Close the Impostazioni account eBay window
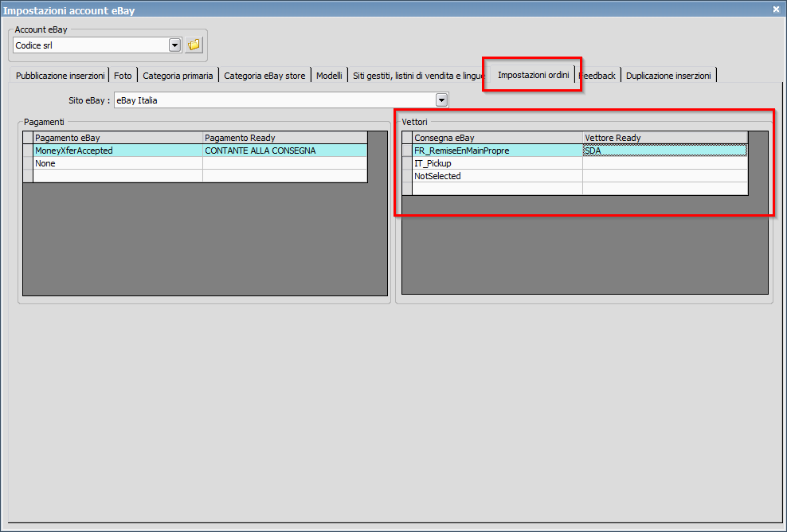 coord(776,9)
